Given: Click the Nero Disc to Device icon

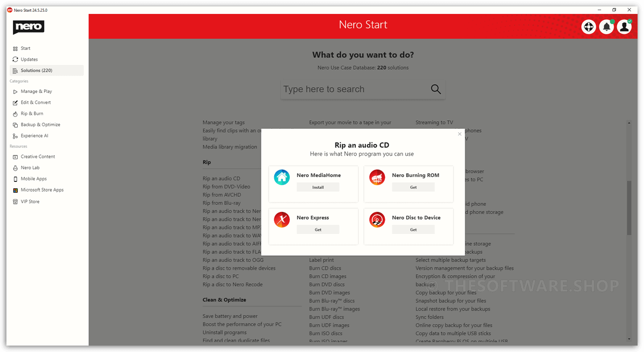Looking at the screenshot, I should point(377,219).
